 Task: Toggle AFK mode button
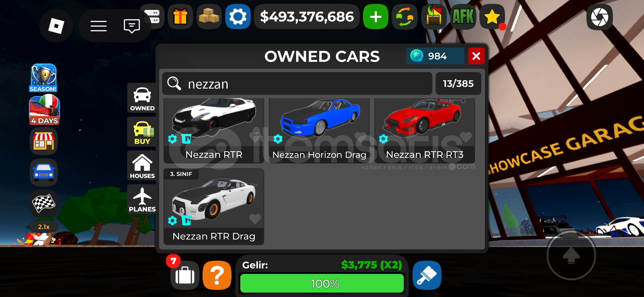coord(463,16)
